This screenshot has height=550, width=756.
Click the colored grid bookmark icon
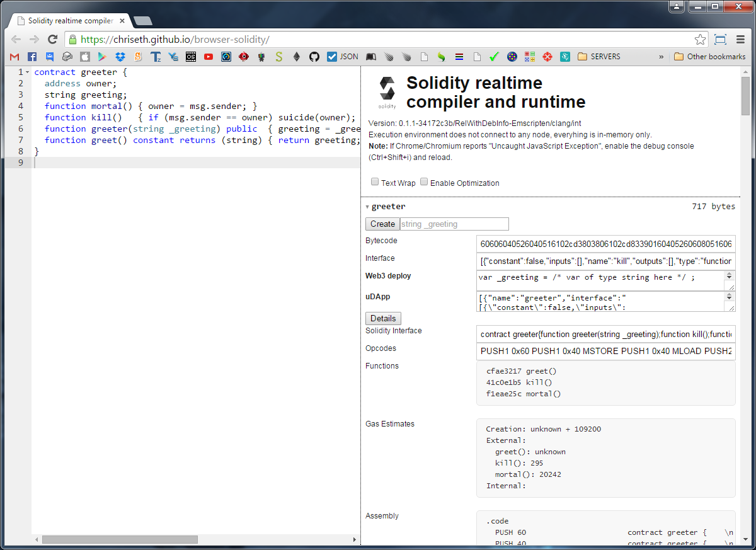[x=530, y=57]
